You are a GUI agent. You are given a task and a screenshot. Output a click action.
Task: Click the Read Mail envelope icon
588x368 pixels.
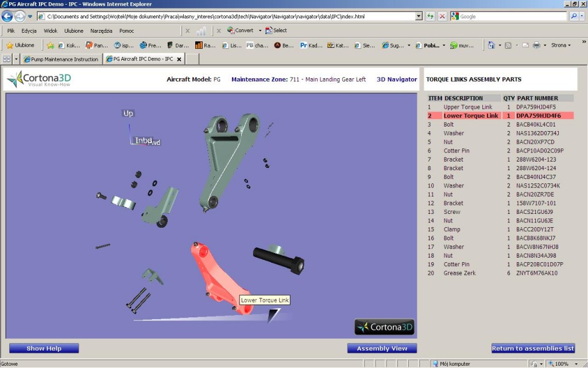pos(525,45)
